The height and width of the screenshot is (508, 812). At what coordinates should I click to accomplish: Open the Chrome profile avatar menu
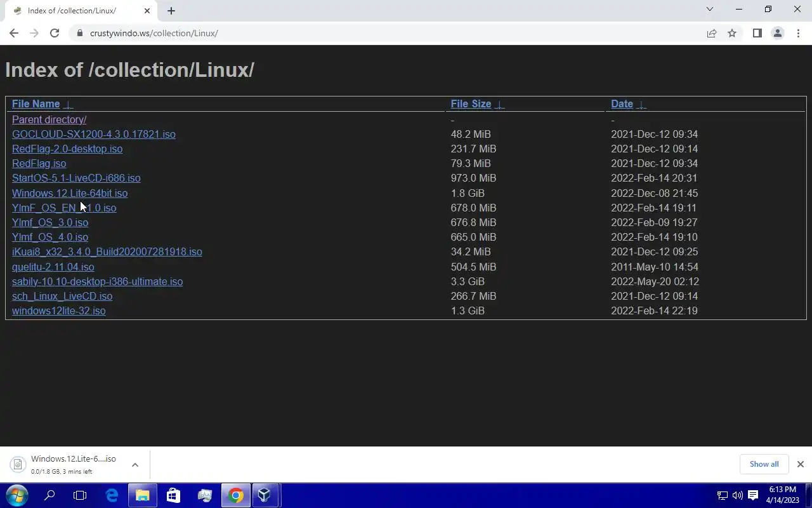777,33
